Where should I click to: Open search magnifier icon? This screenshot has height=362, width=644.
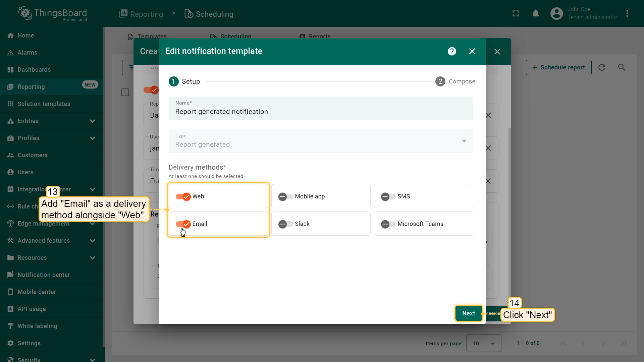point(622,67)
